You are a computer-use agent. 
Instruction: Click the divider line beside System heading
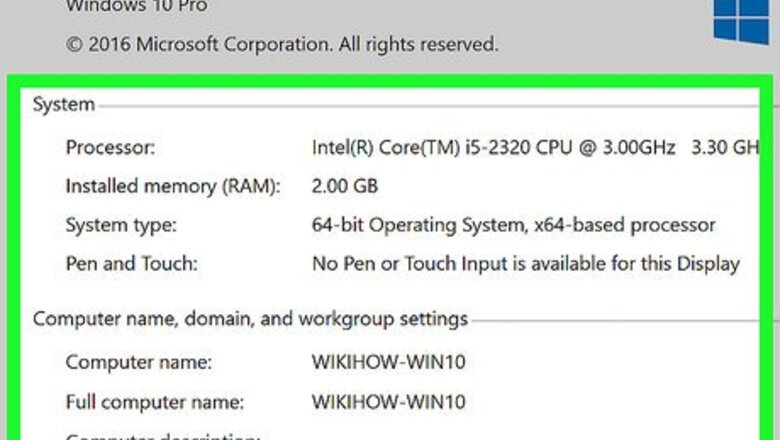click(420, 105)
